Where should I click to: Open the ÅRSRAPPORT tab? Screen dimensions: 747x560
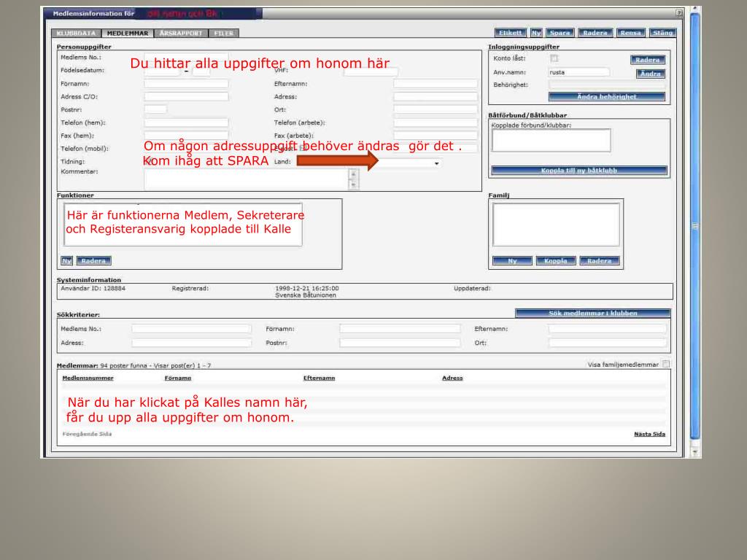pyautogui.click(x=181, y=34)
